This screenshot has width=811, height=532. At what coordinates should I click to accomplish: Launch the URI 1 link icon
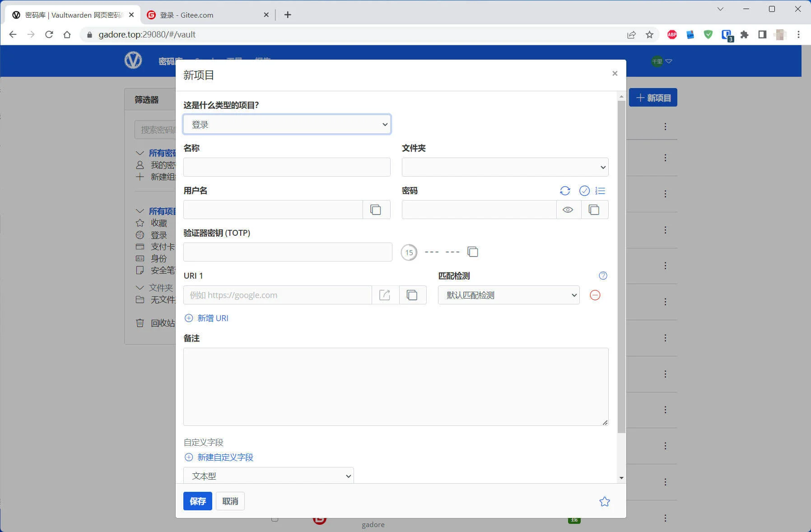pyautogui.click(x=385, y=295)
